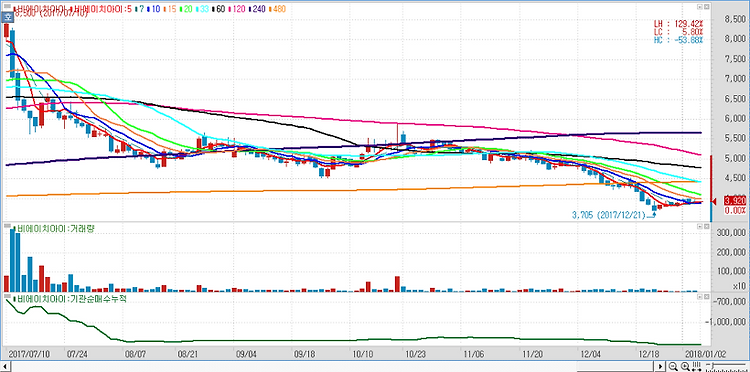
Task: Click the 8,500 price axis label
Action: point(736,19)
